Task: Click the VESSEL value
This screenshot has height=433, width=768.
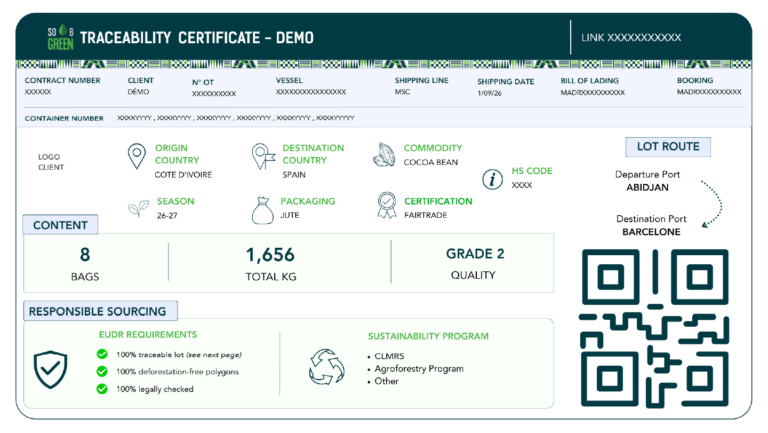Action: coord(311,92)
